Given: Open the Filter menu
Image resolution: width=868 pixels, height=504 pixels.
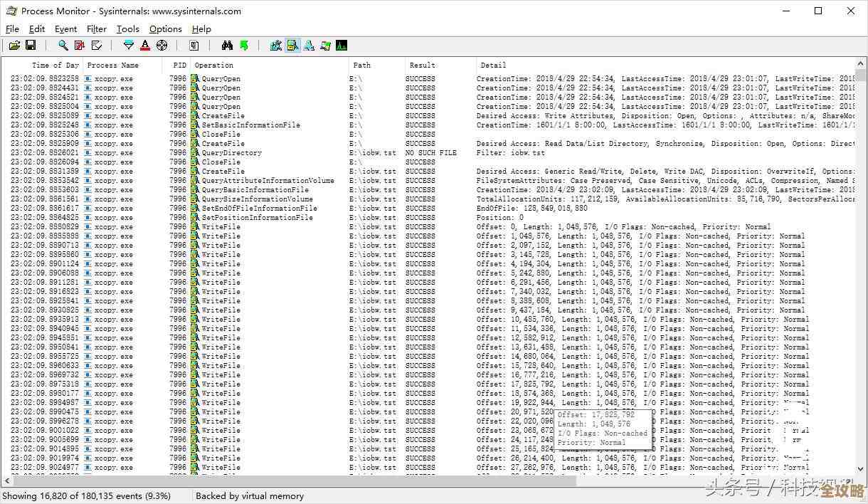Looking at the screenshot, I should coord(97,29).
